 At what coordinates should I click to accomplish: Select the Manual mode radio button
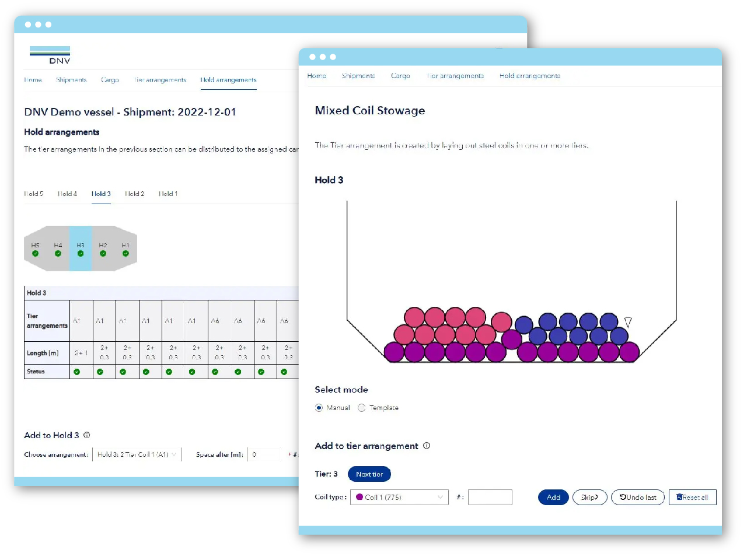[x=319, y=408]
